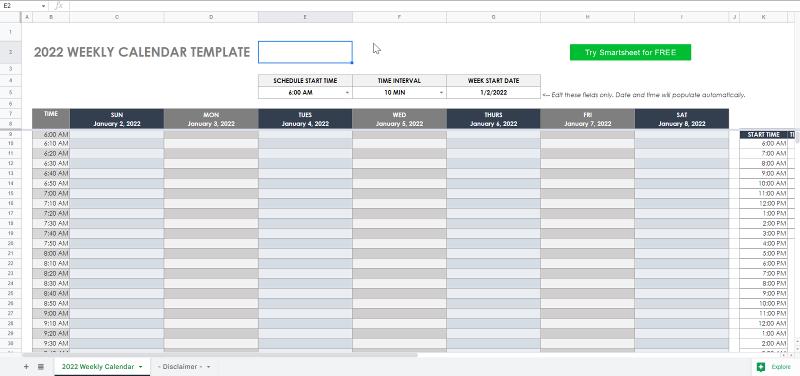
Task: Click the TIME INTERVAL label cell
Action: pos(399,81)
